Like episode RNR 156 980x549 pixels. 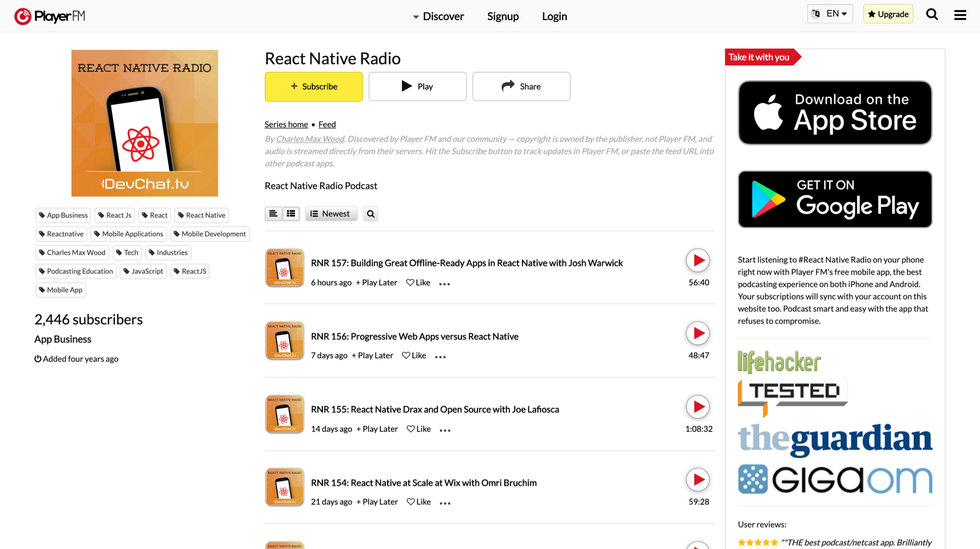pos(414,355)
